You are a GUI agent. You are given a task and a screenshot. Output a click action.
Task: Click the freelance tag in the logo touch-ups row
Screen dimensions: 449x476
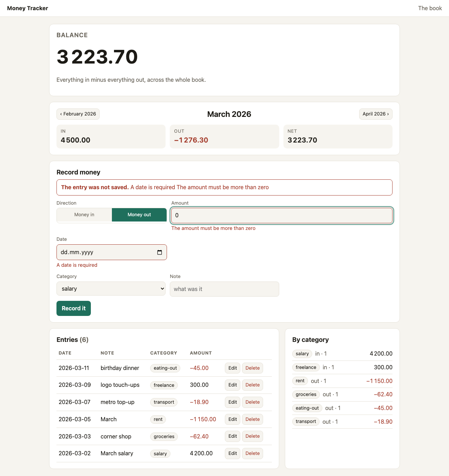coord(164,385)
